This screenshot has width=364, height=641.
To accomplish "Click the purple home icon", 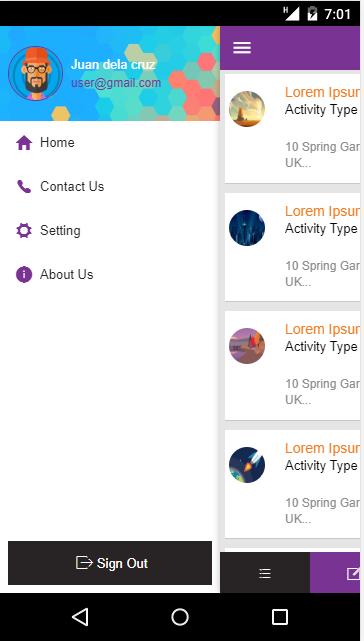I will (24, 143).
